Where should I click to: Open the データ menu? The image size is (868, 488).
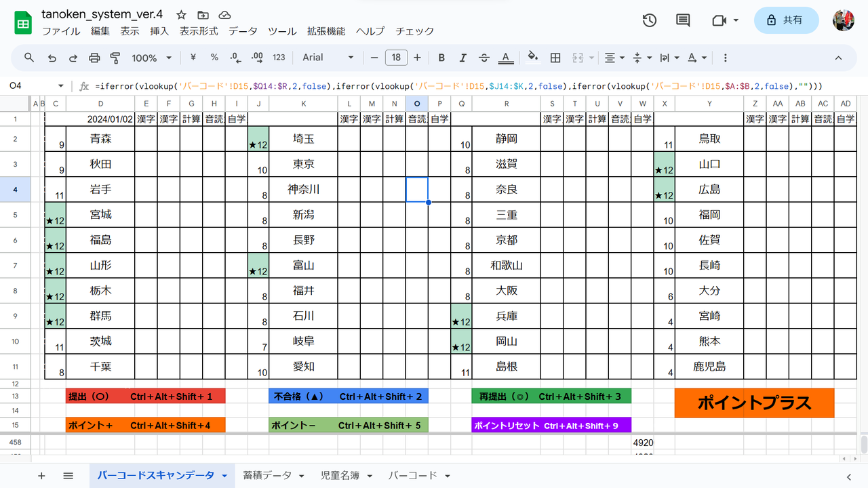(242, 31)
